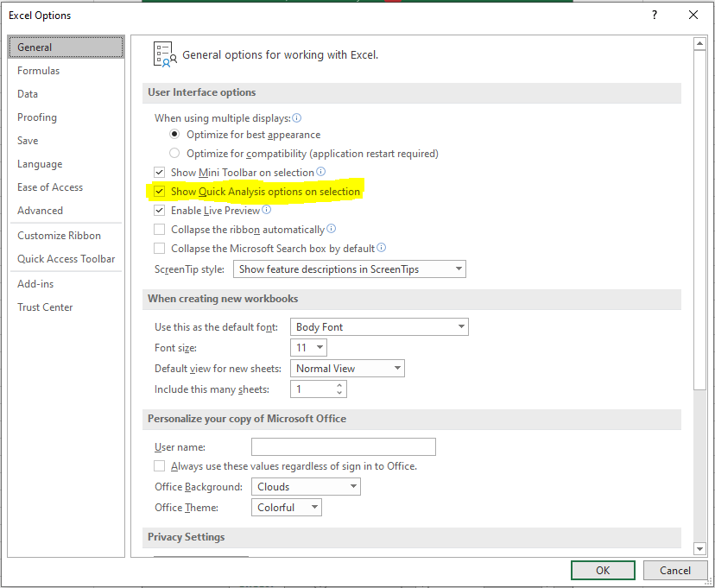Open the Save category

coord(66,141)
